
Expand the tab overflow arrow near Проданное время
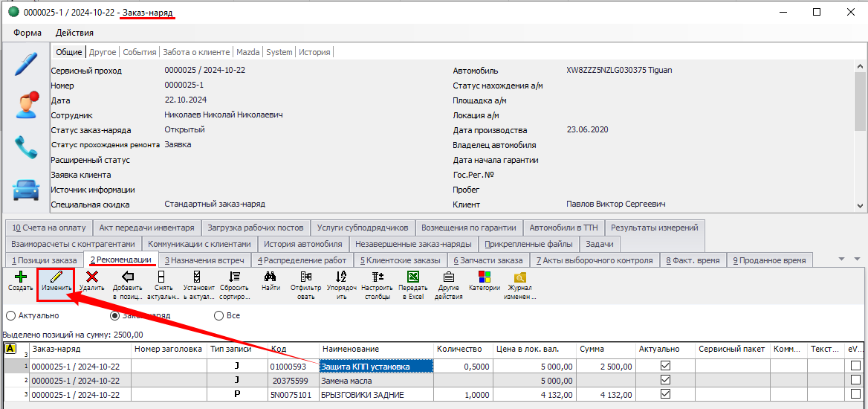842,260
